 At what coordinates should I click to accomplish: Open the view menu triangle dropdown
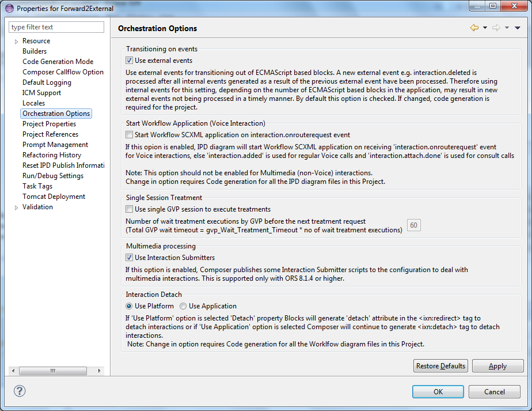pos(518,28)
